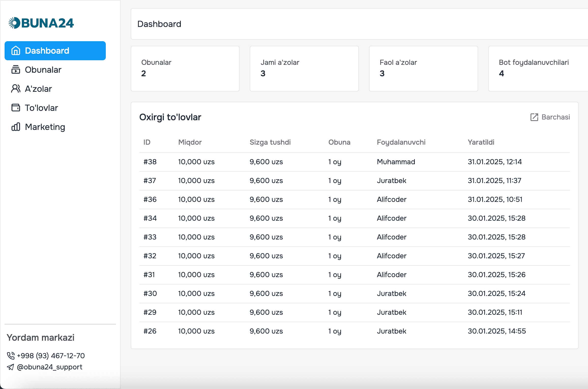Click the Sizga tushdi column header
This screenshot has height=389, width=588.
pyautogui.click(x=270, y=142)
